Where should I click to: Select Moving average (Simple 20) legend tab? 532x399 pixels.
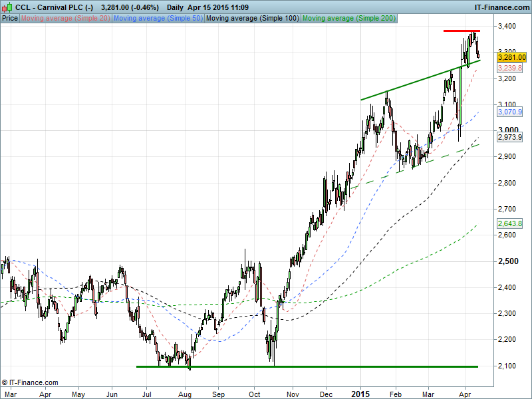(x=65, y=18)
